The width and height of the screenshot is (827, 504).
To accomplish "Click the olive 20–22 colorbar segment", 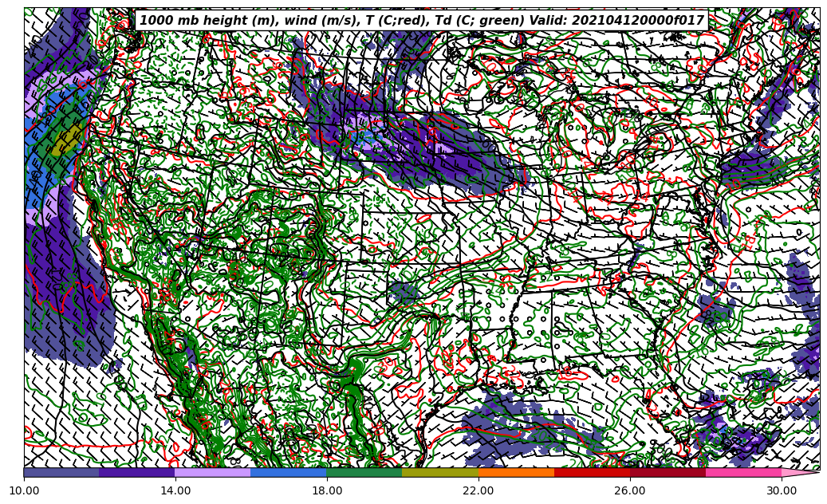I will click(440, 472).
